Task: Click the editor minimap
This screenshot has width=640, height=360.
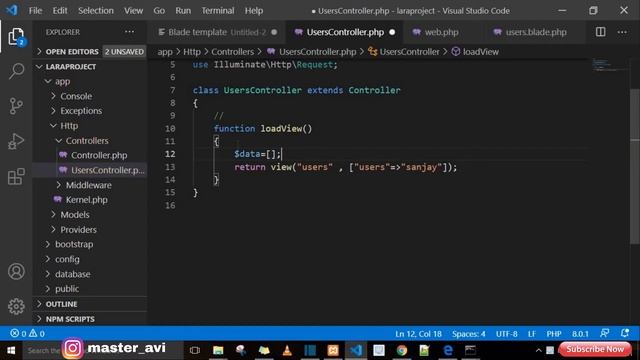Action: [609, 66]
